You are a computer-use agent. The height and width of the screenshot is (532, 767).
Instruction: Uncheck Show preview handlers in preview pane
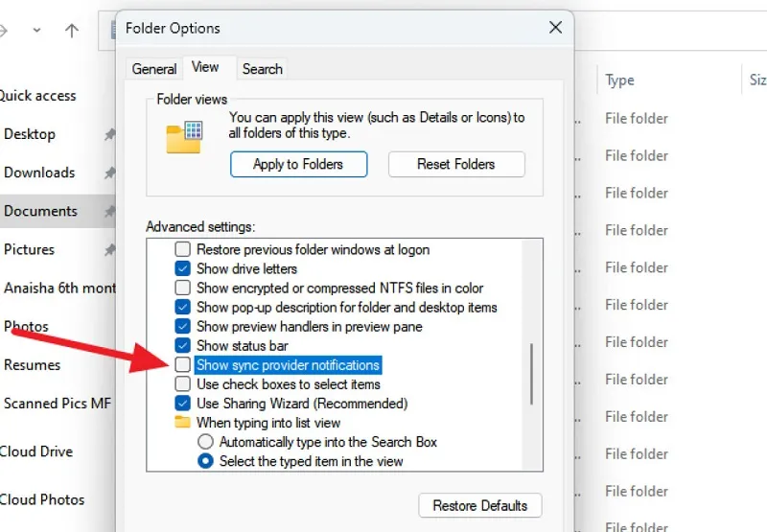tap(182, 326)
